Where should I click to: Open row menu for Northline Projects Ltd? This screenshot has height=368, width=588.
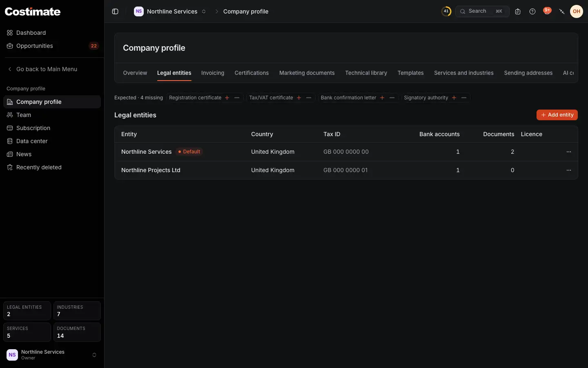tap(569, 170)
